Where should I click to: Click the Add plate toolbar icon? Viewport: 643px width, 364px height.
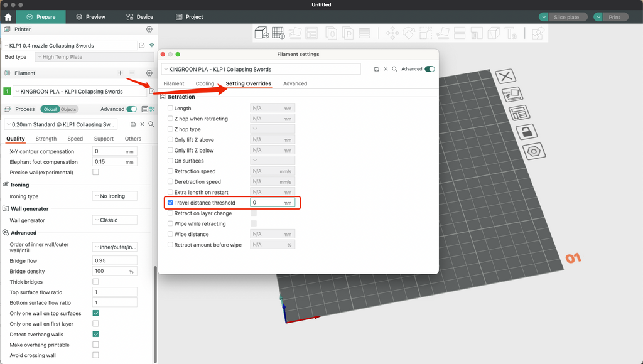pyautogui.click(x=278, y=33)
